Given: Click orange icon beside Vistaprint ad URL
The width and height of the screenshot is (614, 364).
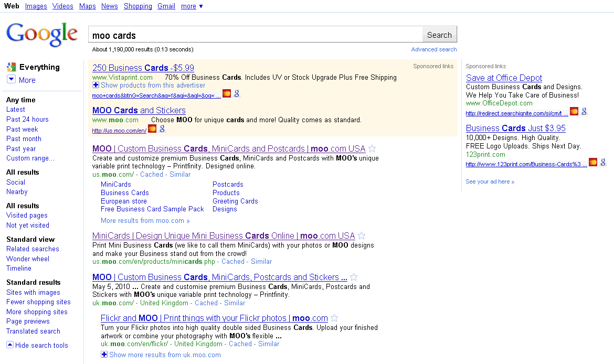Looking at the screenshot, I should [x=227, y=93].
